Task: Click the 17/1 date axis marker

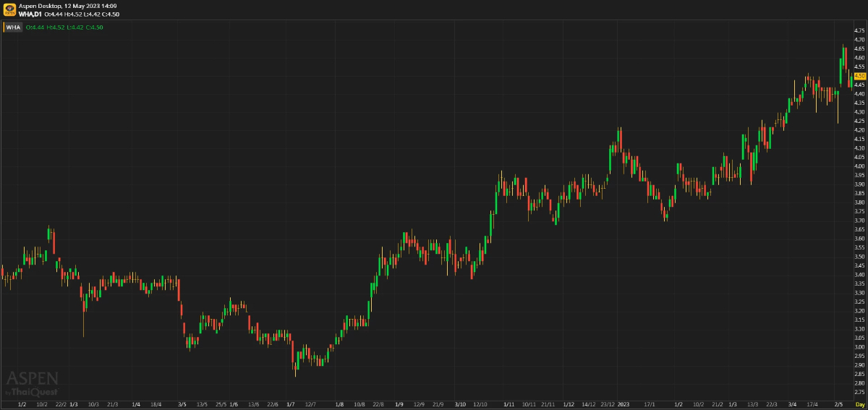Action: click(x=650, y=403)
